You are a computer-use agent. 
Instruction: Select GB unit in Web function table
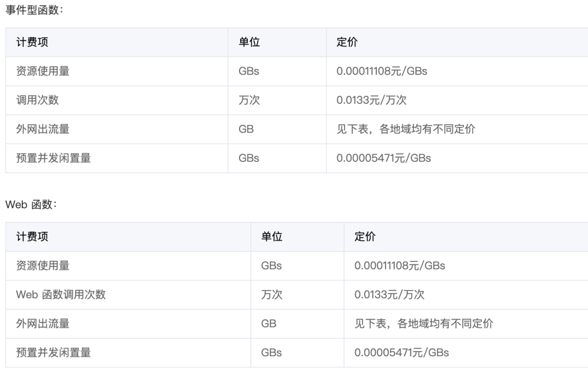coord(269,324)
